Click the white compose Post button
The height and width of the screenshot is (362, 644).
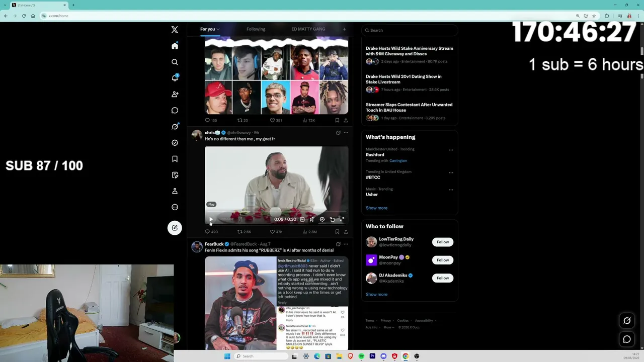tap(175, 228)
